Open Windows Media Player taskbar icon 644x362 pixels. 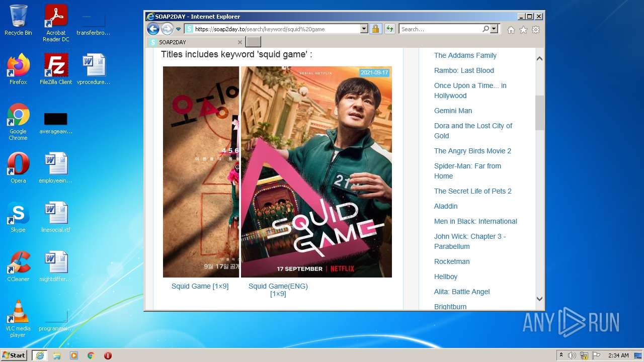74,355
